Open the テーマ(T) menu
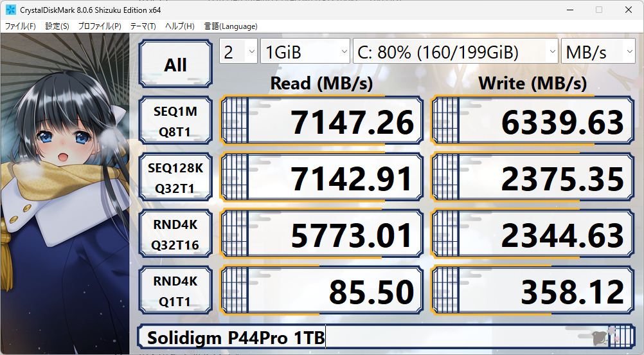Viewport: 644px width, 355px height. 143,26
